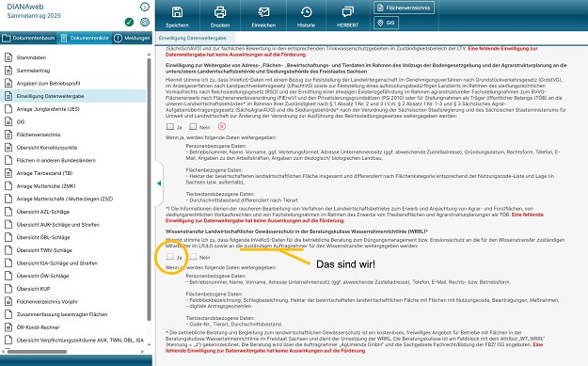The image size is (588, 366).
Task: Click the green checkmark status icon
Action: point(130,23)
